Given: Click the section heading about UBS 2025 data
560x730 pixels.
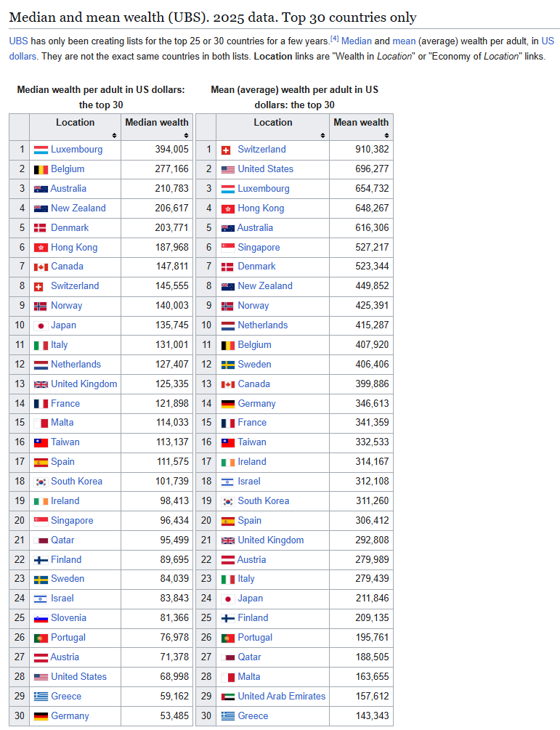Looking at the screenshot, I should [213, 17].
